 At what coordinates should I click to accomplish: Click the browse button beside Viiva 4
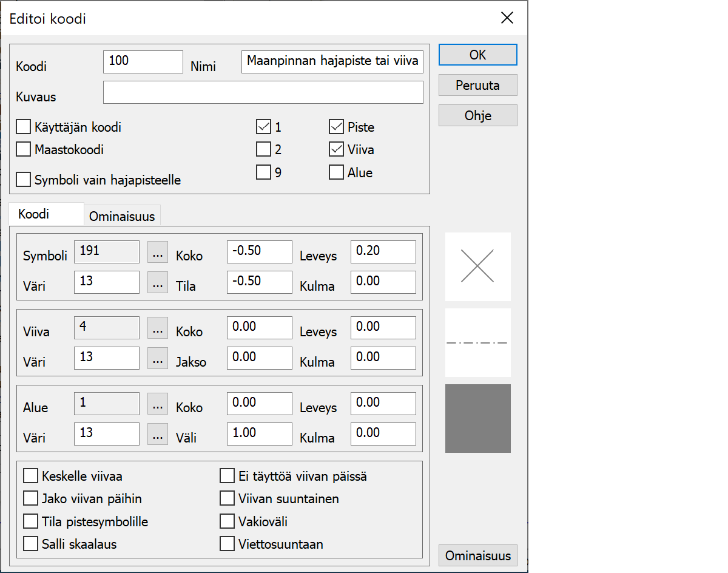click(157, 328)
